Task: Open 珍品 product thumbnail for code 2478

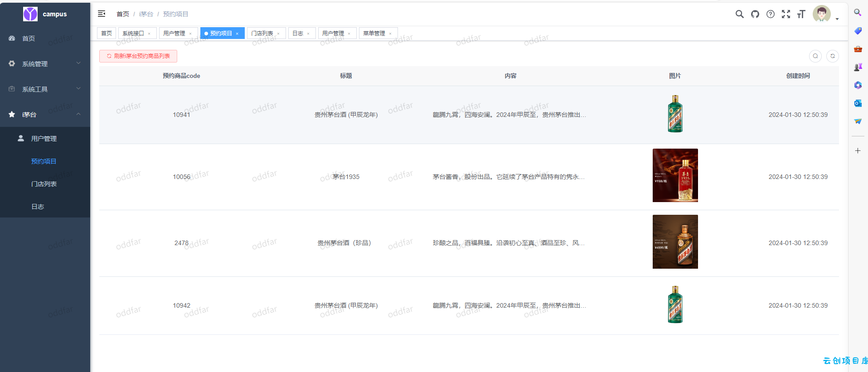Action: click(x=675, y=242)
